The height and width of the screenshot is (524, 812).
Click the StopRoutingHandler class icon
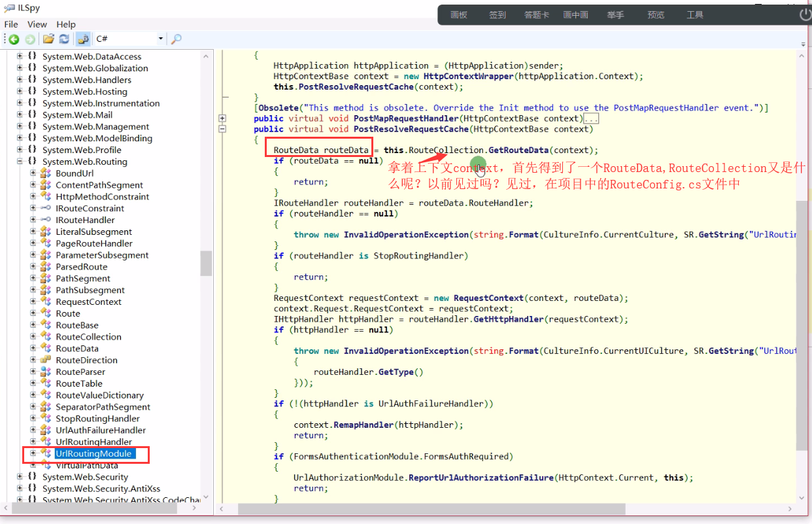(x=46, y=419)
